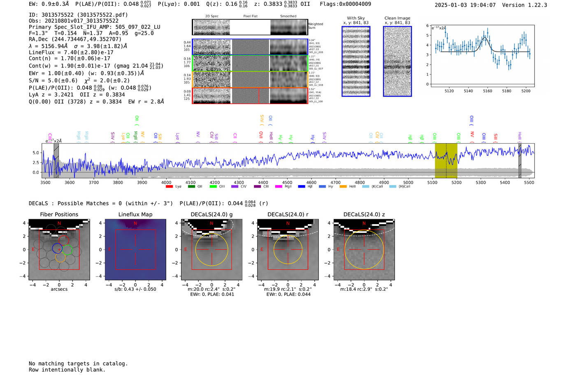The width and height of the screenshot is (576, 392).
Task: Click the Obs: 20210801v017_3013575522 line
Action: (x=74, y=21)
